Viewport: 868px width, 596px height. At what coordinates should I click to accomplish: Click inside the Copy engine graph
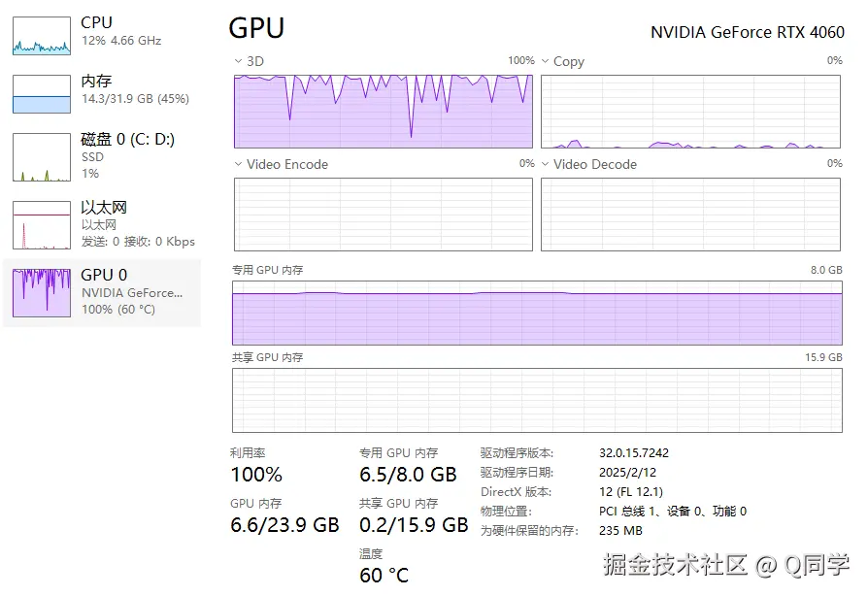(x=690, y=112)
